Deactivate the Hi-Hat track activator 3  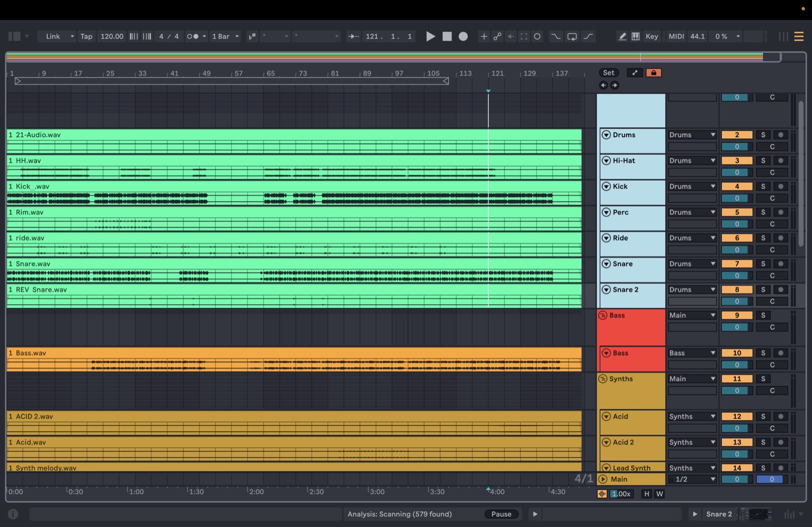(x=737, y=160)
